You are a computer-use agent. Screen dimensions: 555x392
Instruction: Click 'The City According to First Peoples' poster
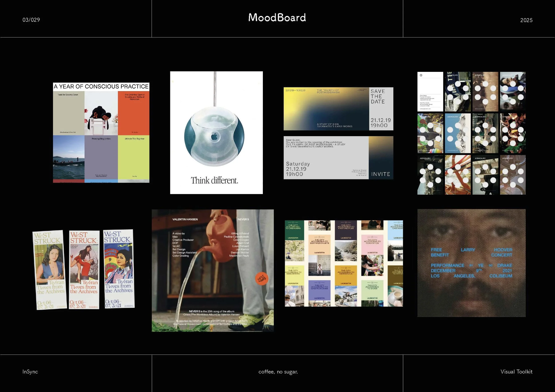(x=346, y=230)
